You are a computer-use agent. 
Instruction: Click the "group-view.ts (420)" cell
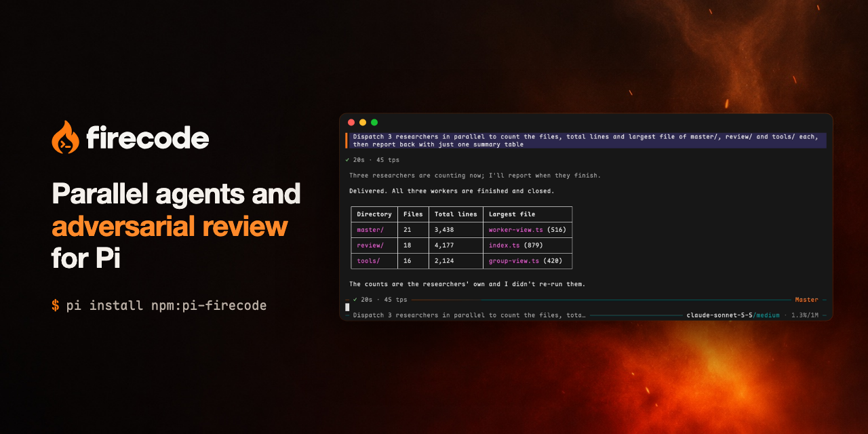coord(528,261)
